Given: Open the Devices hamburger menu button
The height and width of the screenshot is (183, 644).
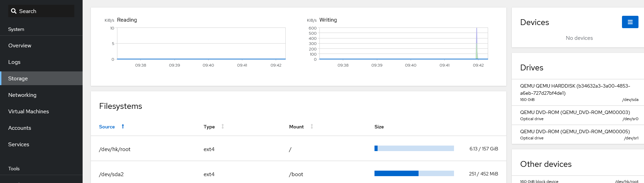Looking at the screenshot, I should [x=630, y=22].
